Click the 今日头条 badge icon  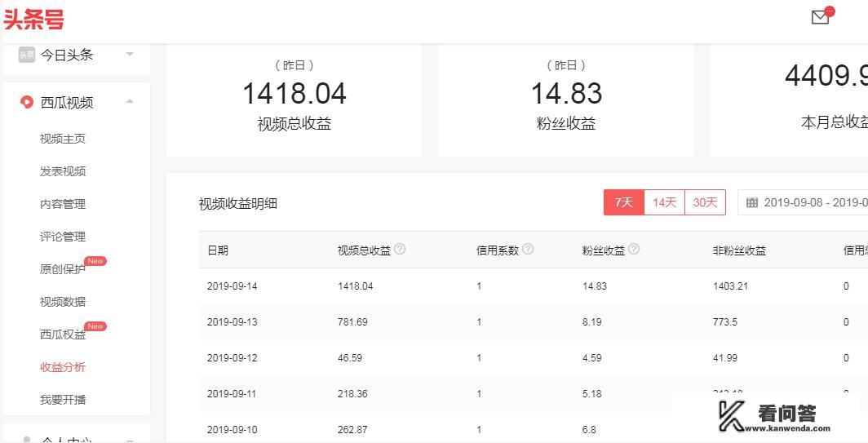[x=27, y=55]
